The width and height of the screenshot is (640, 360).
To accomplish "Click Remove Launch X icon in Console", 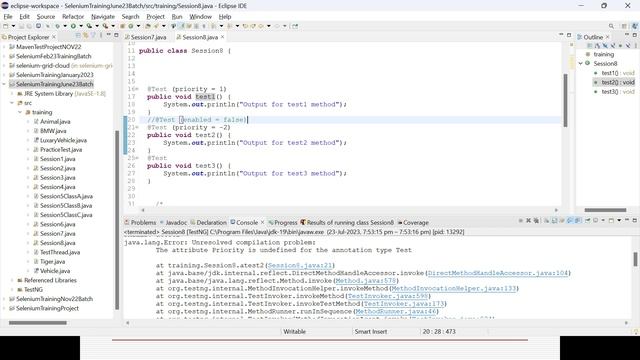I will [x=529, y=220].
